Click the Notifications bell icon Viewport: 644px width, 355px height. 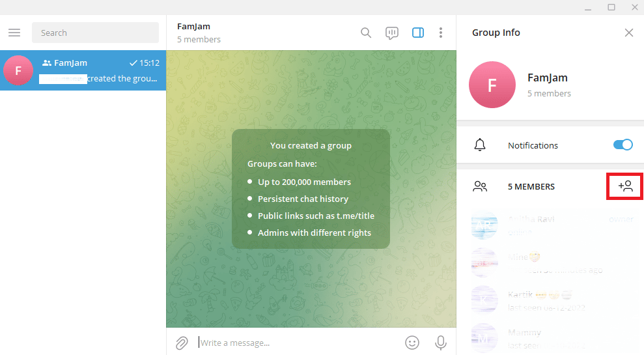(x=480, y=145)
